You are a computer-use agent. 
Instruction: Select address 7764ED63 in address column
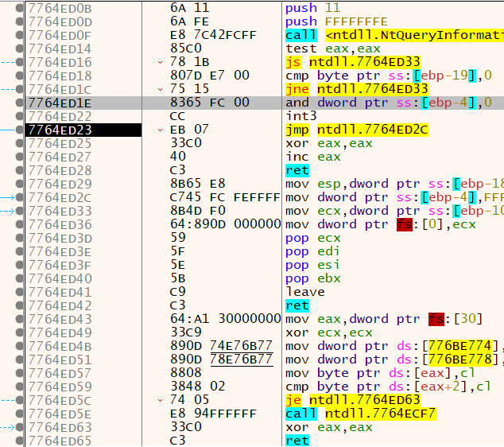click(60, 427)
